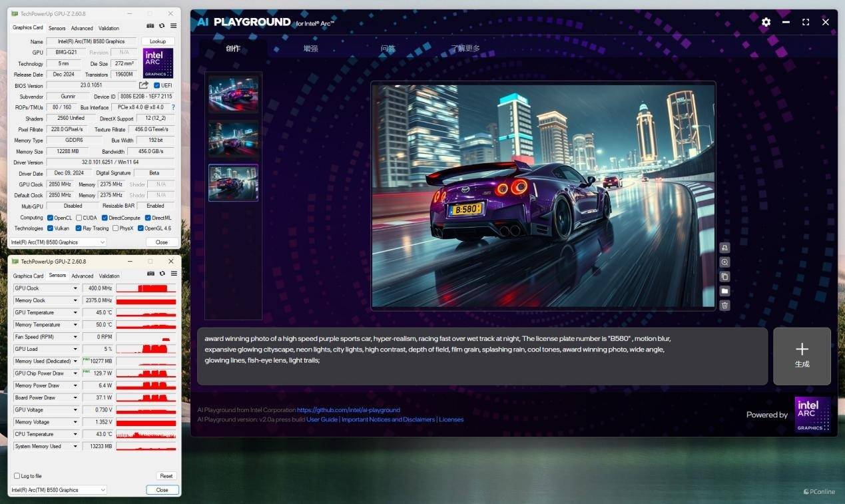The height and width of the screenshot is (504, 845).
Task: Open the Advanced tab in top GPU-Z window
Action: click(x=82, y=29)
